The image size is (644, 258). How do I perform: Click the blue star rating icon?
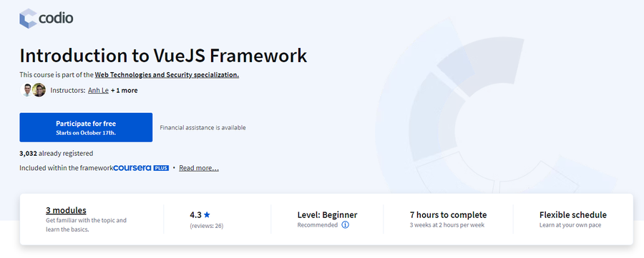(x=207, y=214)
